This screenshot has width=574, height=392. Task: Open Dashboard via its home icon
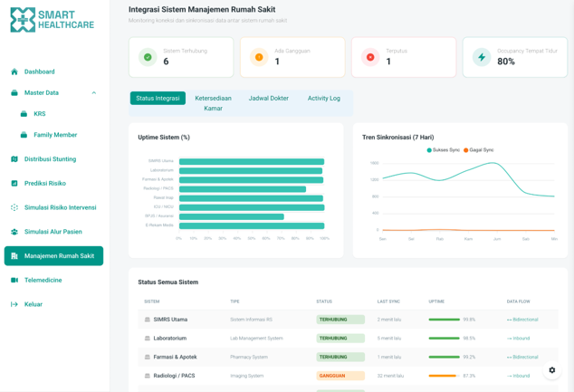pyautogui.click(x=14, y=72)
